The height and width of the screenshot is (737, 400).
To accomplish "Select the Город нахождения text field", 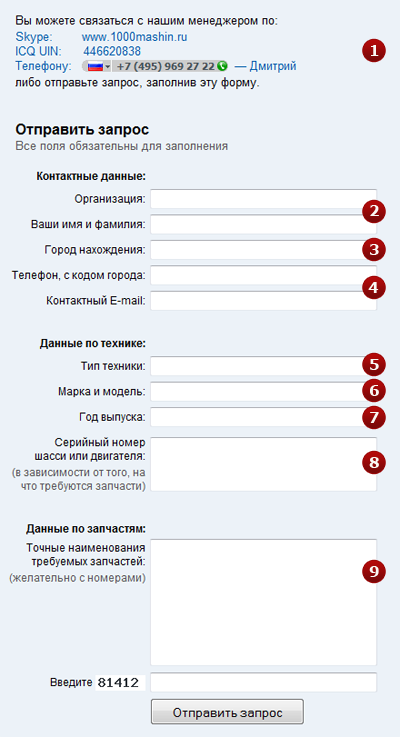I will pyautogui.click(x=264, y=250).
